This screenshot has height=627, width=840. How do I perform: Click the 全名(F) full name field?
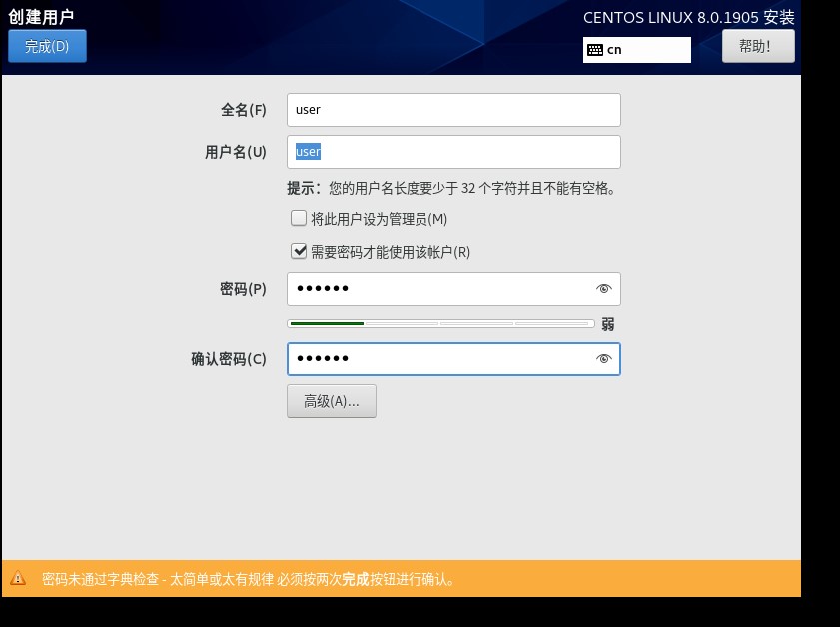click(453, 109)
